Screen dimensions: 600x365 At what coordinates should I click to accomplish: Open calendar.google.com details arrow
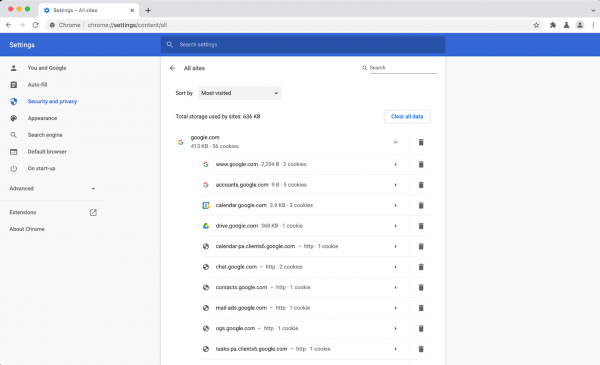tap(396, 205)
